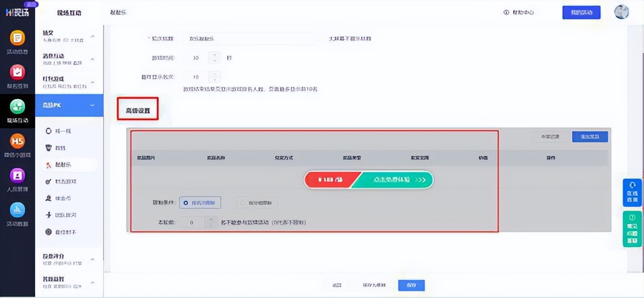This screenshot has height=298, width=644.
Task: Click inside the game title input field
Action: point(249,39)
